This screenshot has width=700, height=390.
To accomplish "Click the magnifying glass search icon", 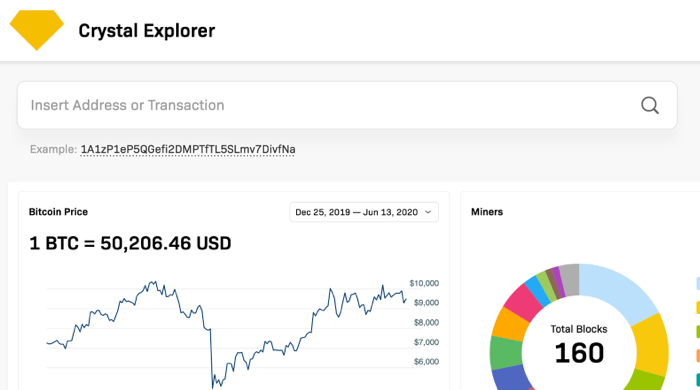I will click(650, 106).
